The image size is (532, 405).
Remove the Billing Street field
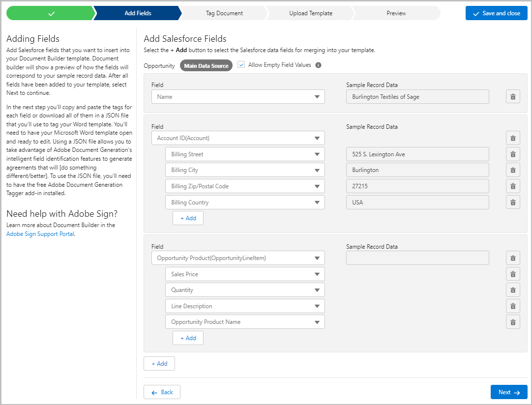[x=513, y=154]
